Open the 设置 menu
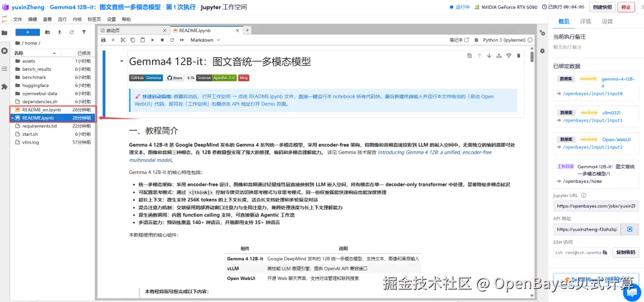The image size is (644, 302). [x=112, y=19]
